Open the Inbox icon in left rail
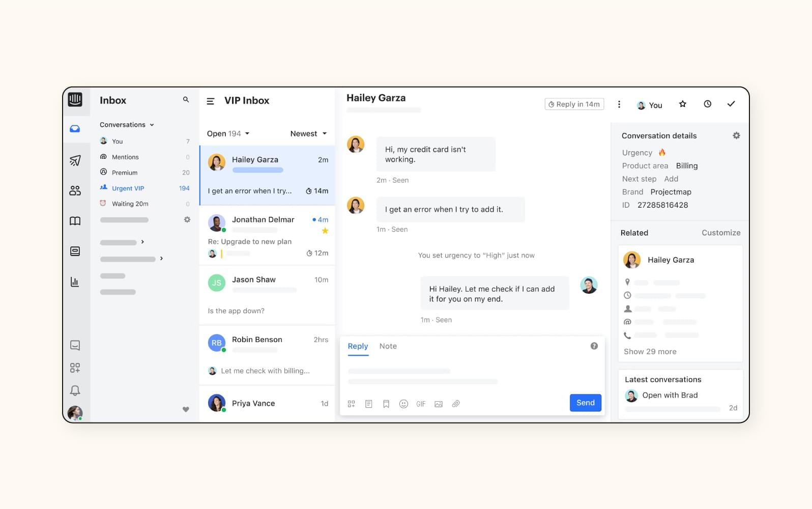 pyautogui.click(x=75, y=129)
